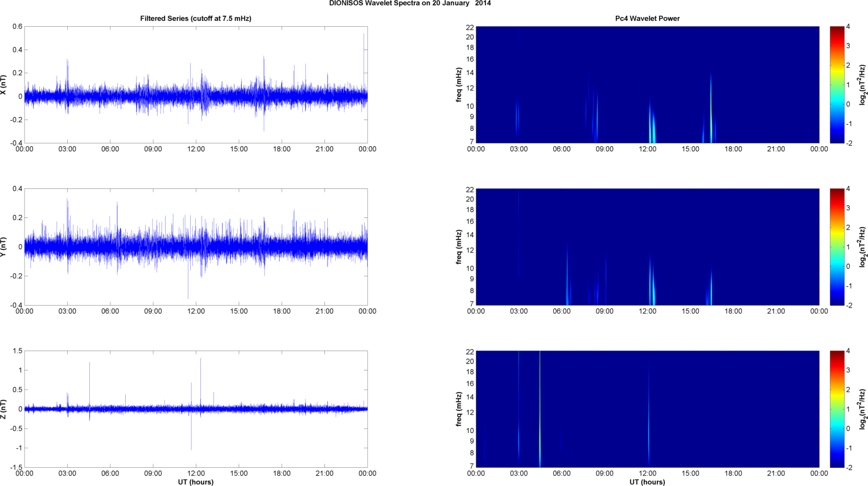This screenshot has height=486, width=868.
Task: Click the log2(nT²/Hz) label of the bottom colorbar
Action: 863,409
